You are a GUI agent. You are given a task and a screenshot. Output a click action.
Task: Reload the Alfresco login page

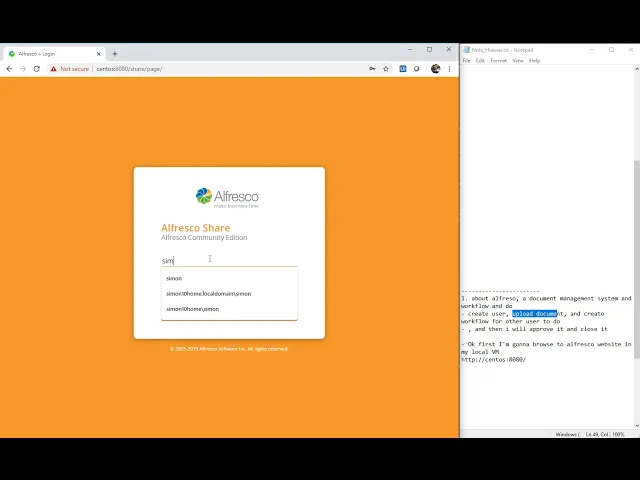click(37, 69)
